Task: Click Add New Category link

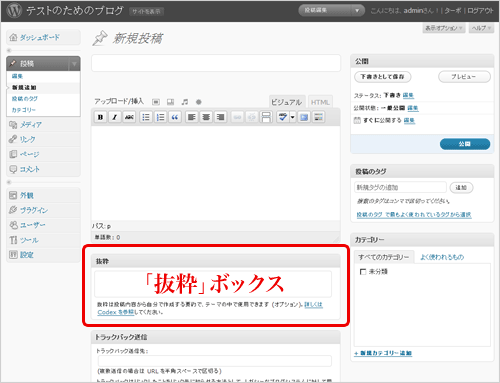Action: click(x=383, y=353)
